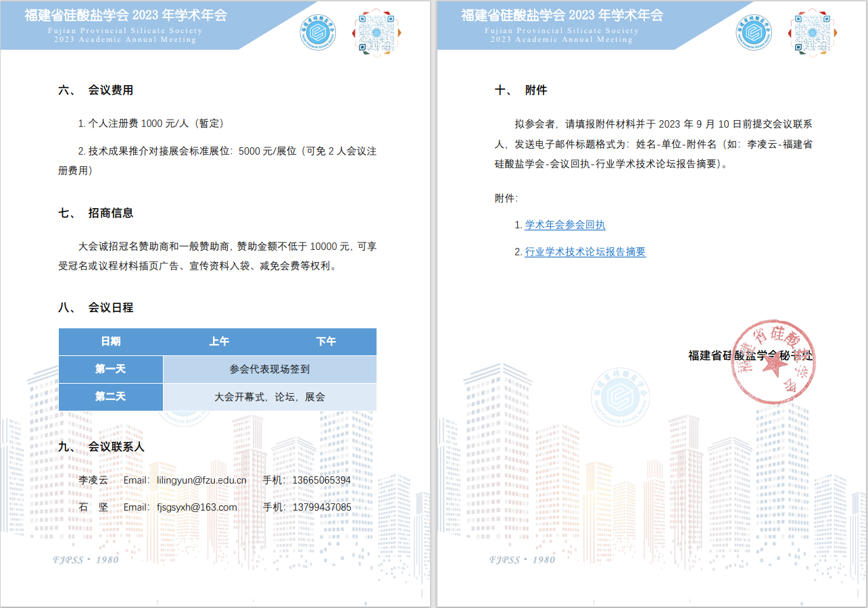Image resolution: width=868 pixels, height=608 pixels.
Task: Select the 下午 table header cell
Action: (x=326, y=342)
